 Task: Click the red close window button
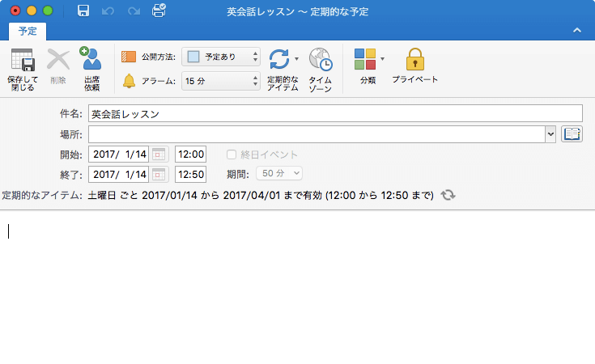tap(15, 11)
